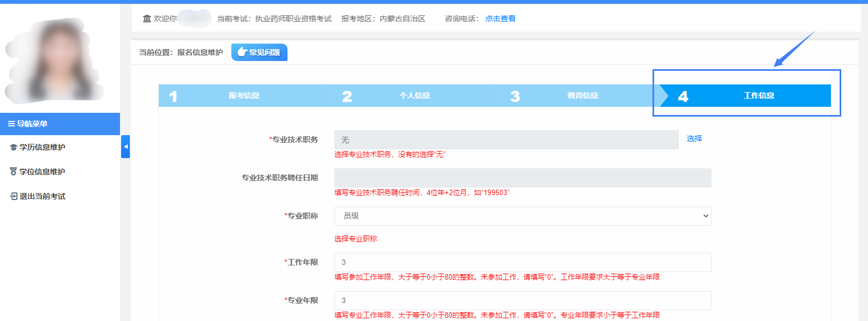Click the user profile photo
The image size is (868, 321).
(x=55, y=60)
